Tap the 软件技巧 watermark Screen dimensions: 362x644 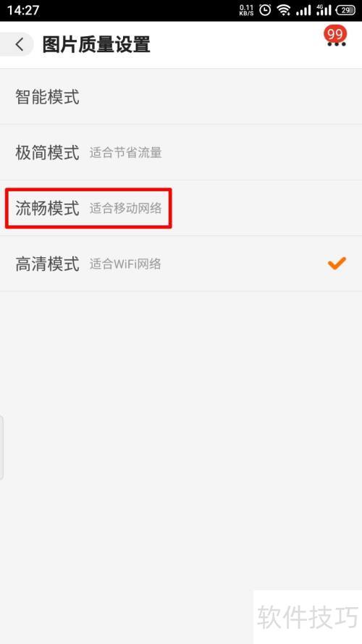[x=308, y=617]
